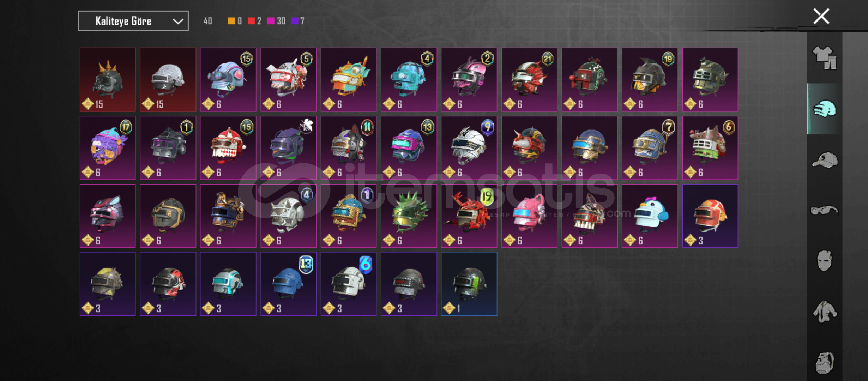
Task: Open the backpack category icon
Action: coord(825,363)
